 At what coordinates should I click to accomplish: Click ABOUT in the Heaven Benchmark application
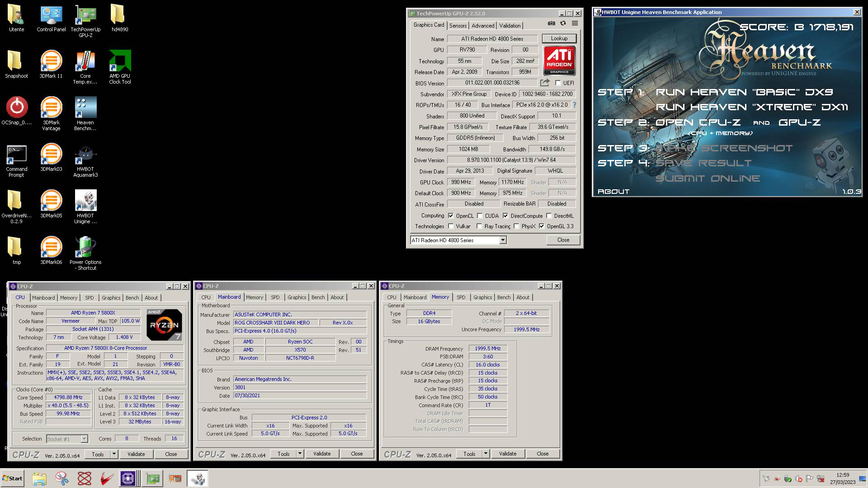[613, 192]
